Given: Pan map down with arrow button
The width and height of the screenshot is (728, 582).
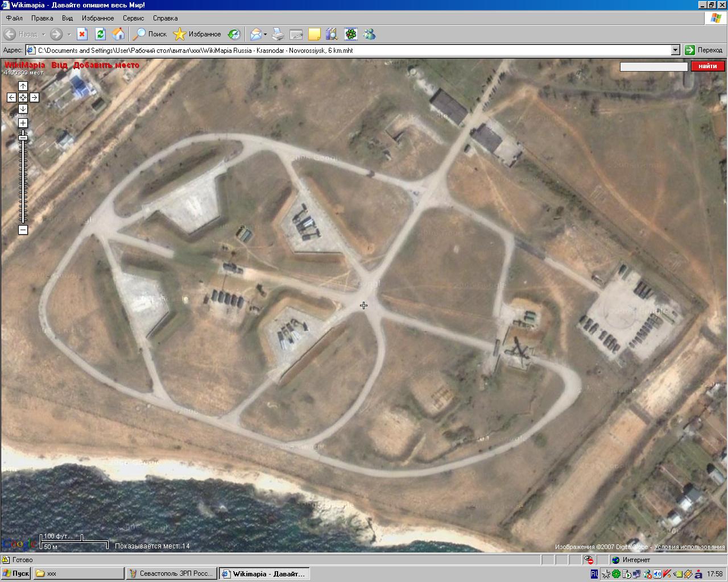Looking at the screenshot, I should [23, 109].
